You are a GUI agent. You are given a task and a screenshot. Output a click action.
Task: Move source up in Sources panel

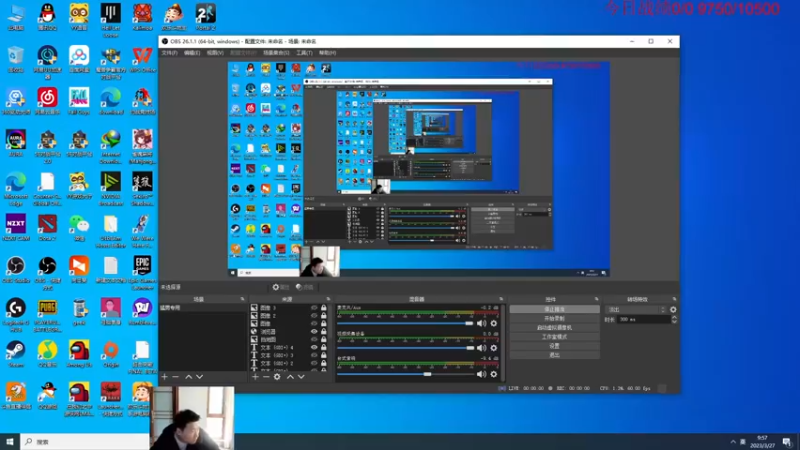pos(290,377)
